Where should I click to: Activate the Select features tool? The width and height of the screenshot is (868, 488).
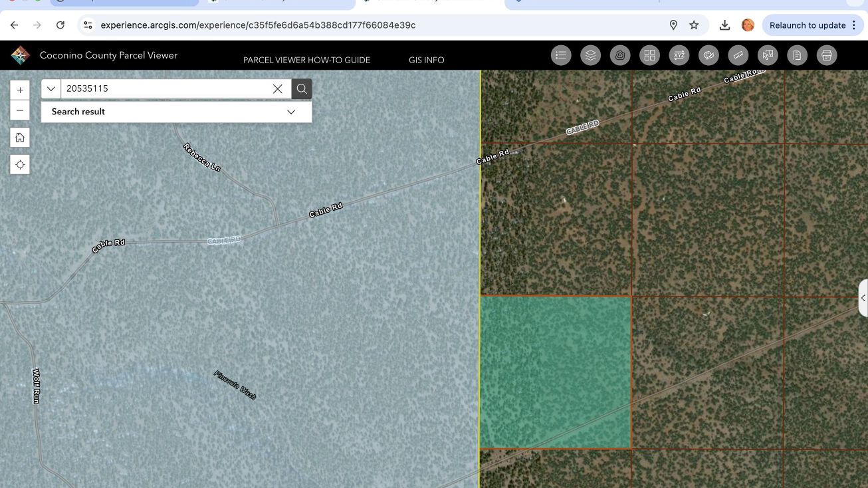coord(768,56)
